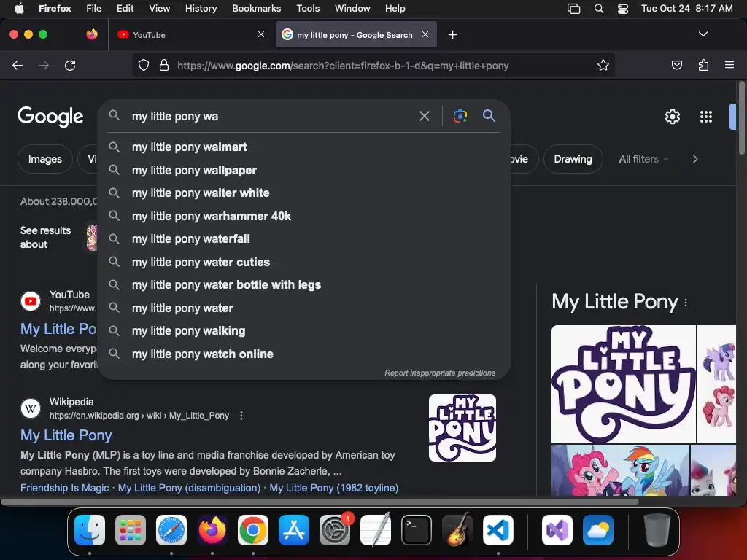Open Safari from the dock
Screen dimensions: 747x560
(x=171, y=530)
